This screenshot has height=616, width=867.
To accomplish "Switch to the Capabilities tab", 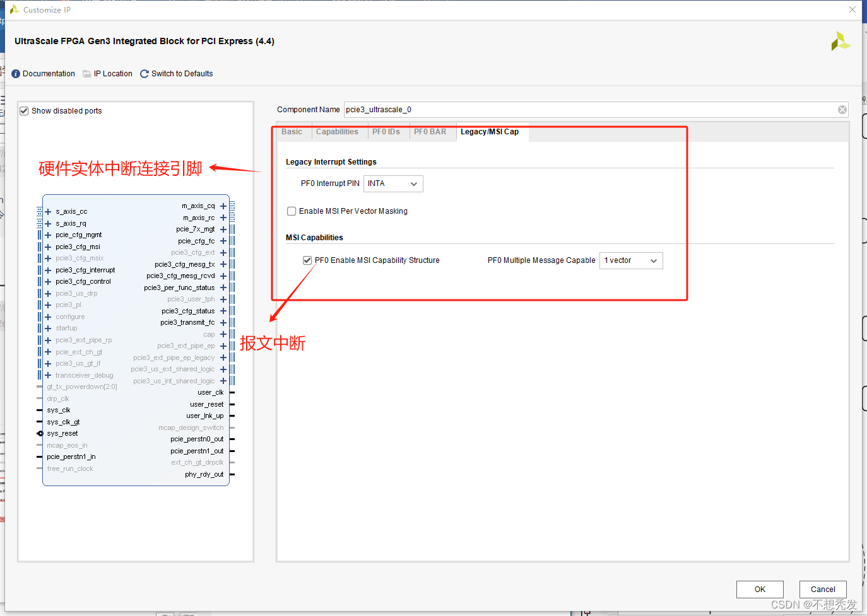I will pos(337,132).
